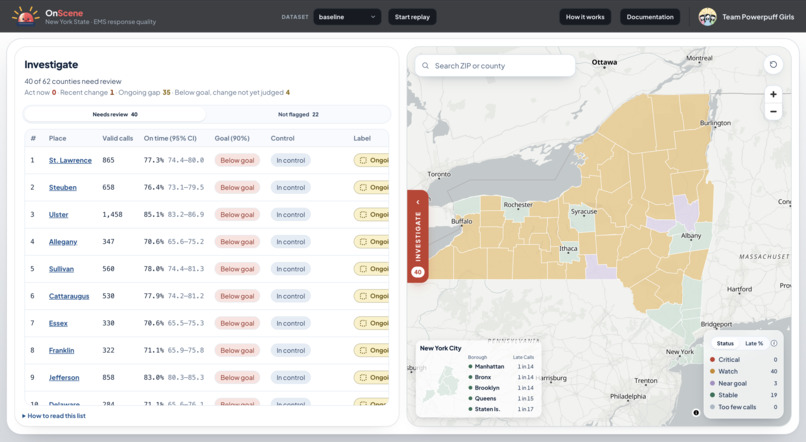
Task: Click the Below goal badge for Ulster
Action: point(237,215)
